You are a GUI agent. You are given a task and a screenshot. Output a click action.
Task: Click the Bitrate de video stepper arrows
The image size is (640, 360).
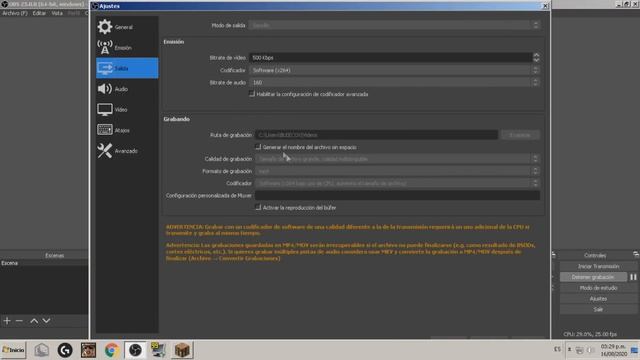pos(536,58)
